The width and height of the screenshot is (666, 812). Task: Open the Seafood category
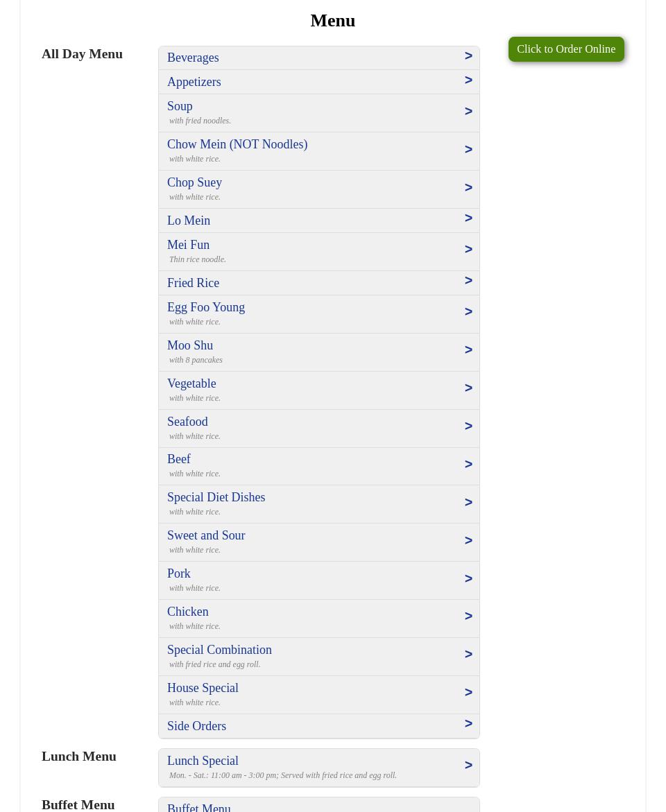point(319,428)
